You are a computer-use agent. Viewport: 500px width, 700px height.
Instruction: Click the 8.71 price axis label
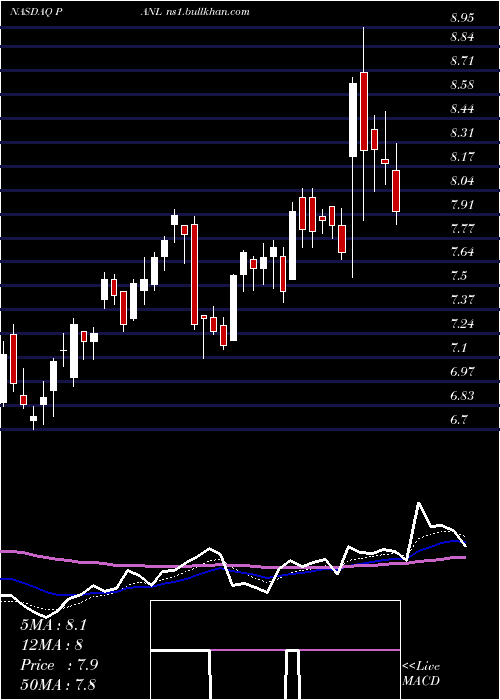pyautogui.click(x=462, y=61)
